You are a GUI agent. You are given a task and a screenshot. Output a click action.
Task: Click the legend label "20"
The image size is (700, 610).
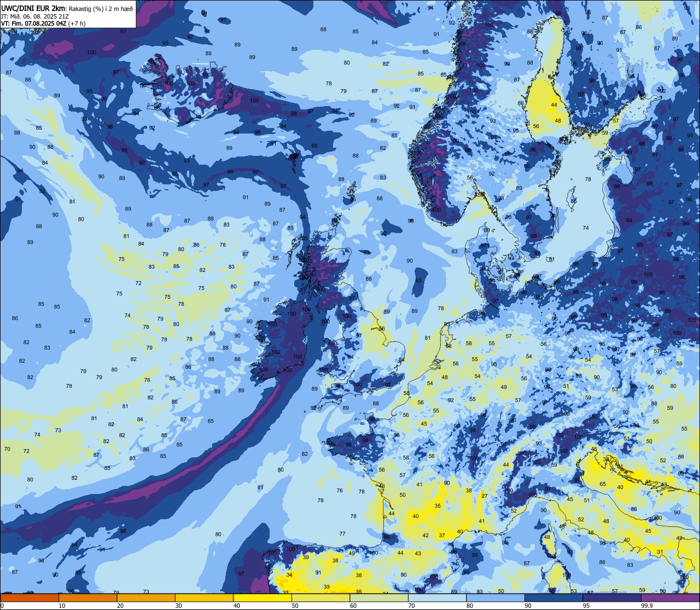click(x=120, y=606)
